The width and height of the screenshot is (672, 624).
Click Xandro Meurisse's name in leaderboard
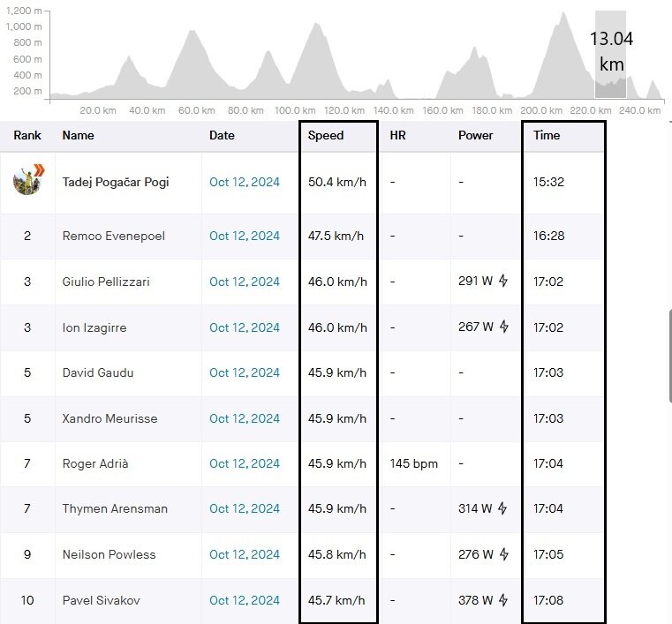pos(109,418)
